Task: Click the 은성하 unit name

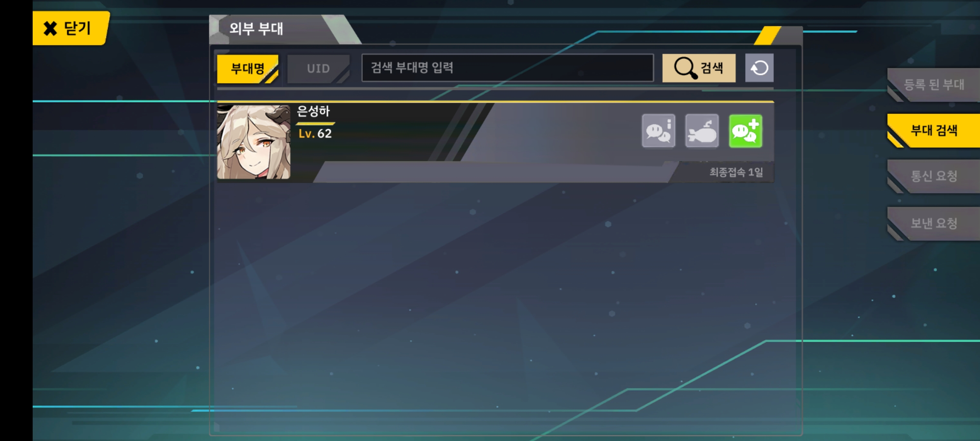Action: click(x=313, y=111)
